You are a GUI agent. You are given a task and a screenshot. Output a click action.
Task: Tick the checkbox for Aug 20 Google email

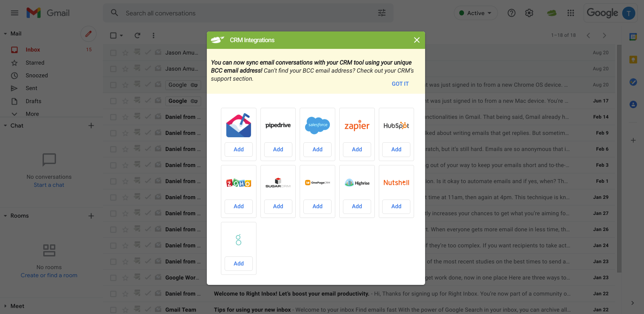point(113,85)
